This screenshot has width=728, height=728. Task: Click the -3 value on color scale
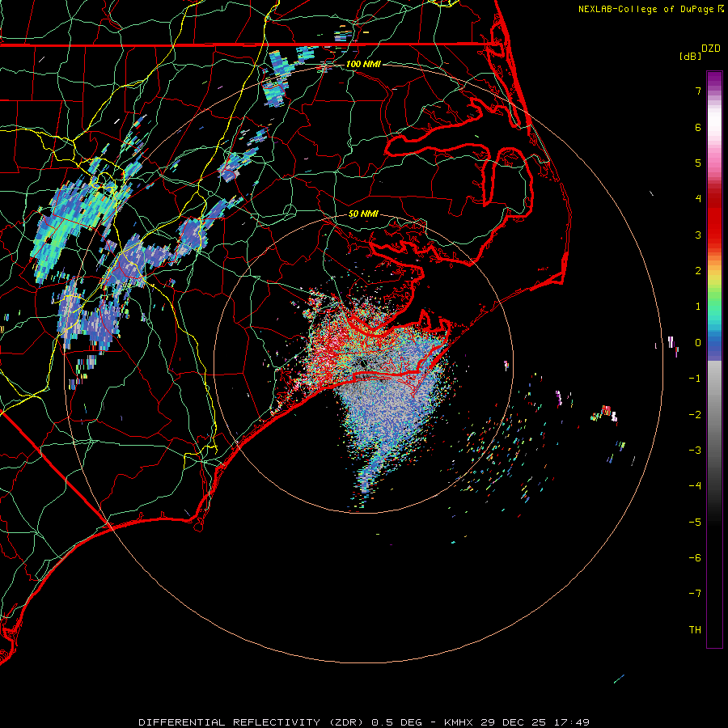(695, 451)
